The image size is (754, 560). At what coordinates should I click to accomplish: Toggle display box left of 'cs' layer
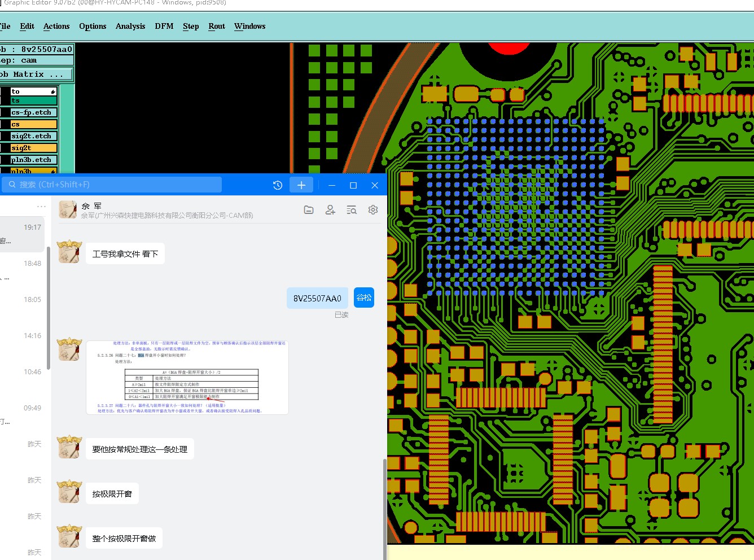pos(5,124)
